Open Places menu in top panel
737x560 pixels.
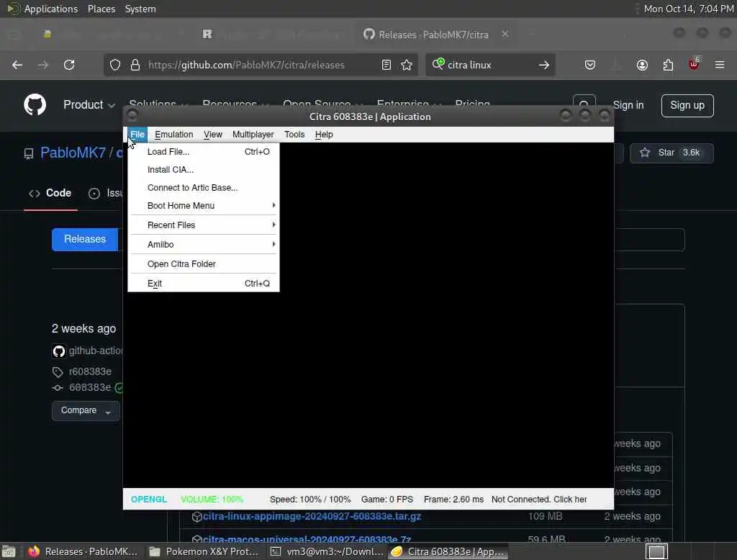click(x=101, y=9)
